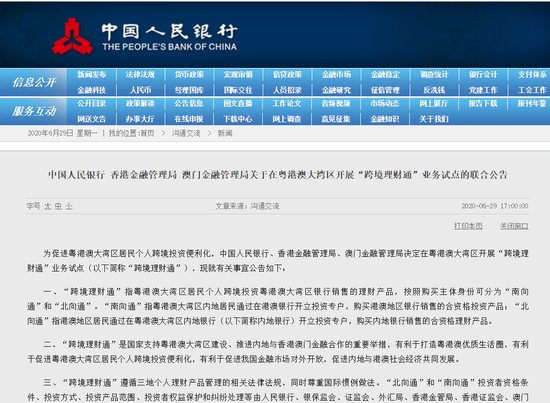Open the 服务互动 section header
Viewport: 550px width, 403px height.
(x=34, y=111)
